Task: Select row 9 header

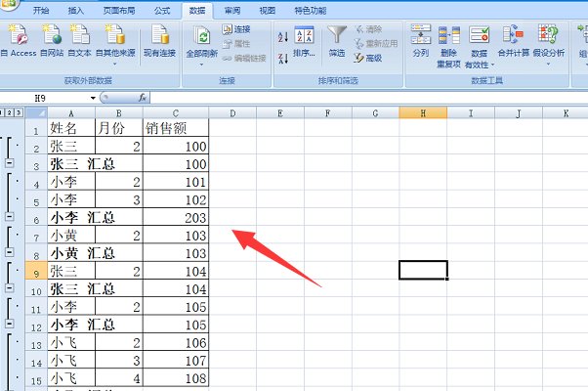Action: coord(36,271)
